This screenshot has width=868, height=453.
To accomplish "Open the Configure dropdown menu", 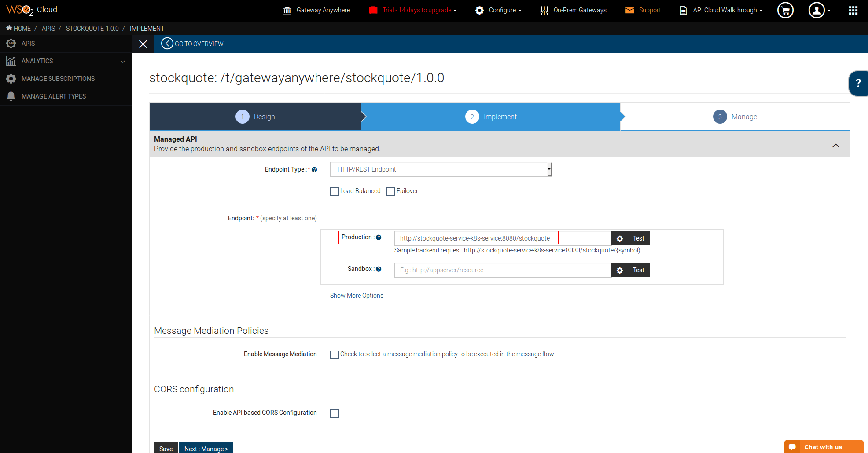I will (505, 10).
